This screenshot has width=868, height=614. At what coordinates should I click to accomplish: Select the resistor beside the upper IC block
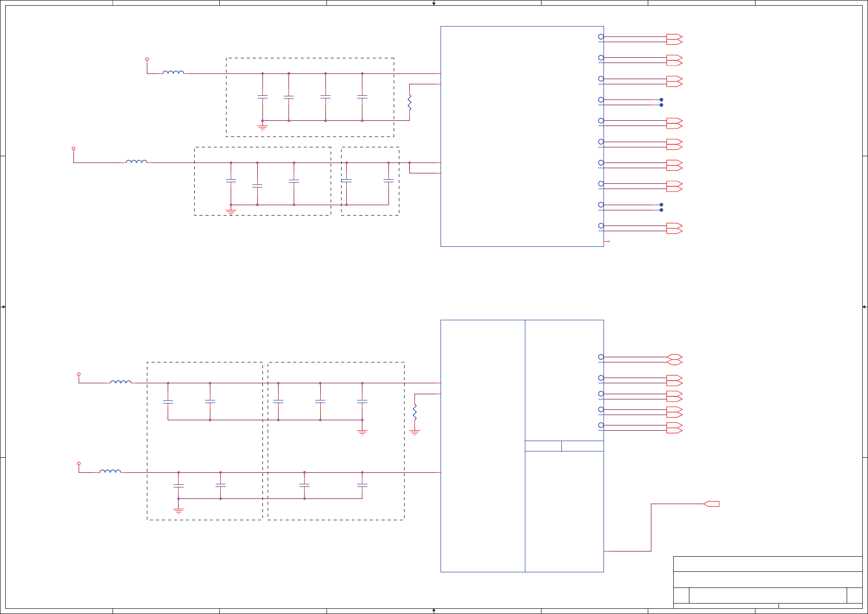[410, 103]
